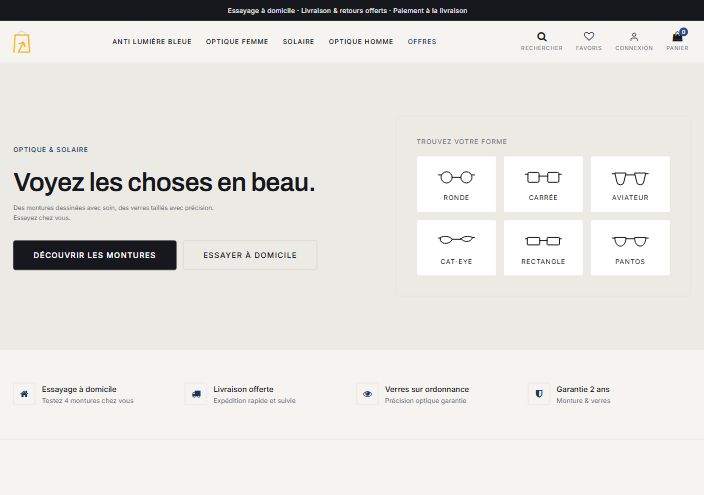Open search via magnifier icon

(x=541, y=36)
